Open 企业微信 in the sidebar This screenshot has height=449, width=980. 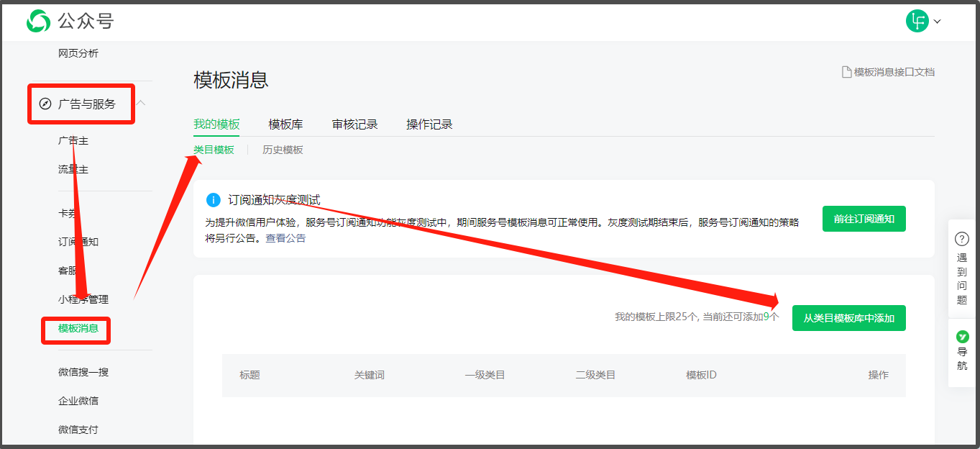pos(78,401)
